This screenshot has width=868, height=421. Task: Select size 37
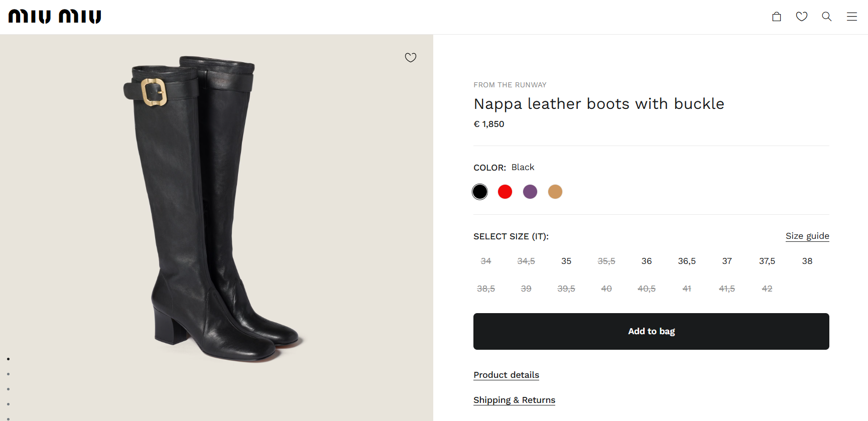point(727,261)
